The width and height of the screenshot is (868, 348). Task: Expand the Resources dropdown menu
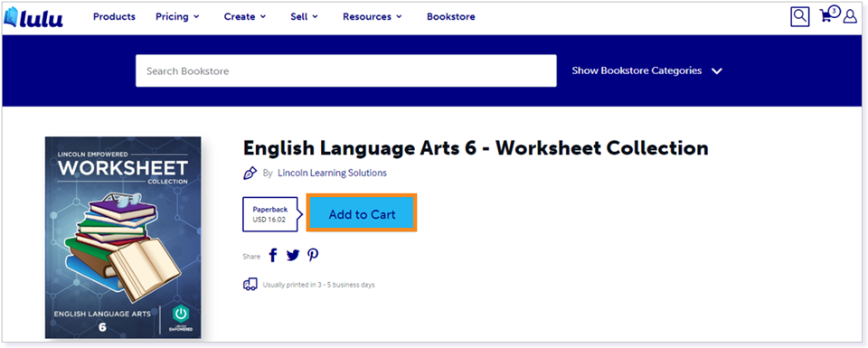tap(372, 16)
